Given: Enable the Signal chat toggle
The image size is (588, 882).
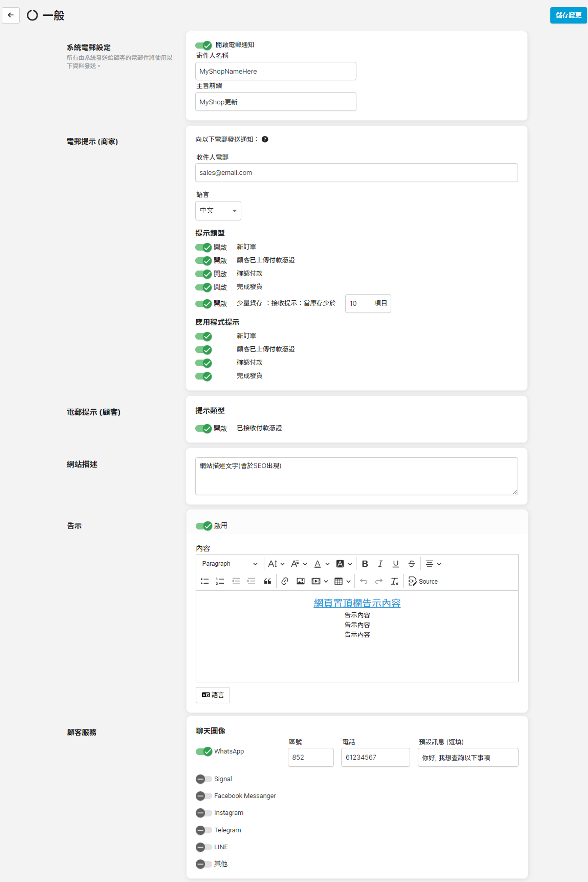Looking at the screenshot, I should pyautogui.click(x=204, y=779).
